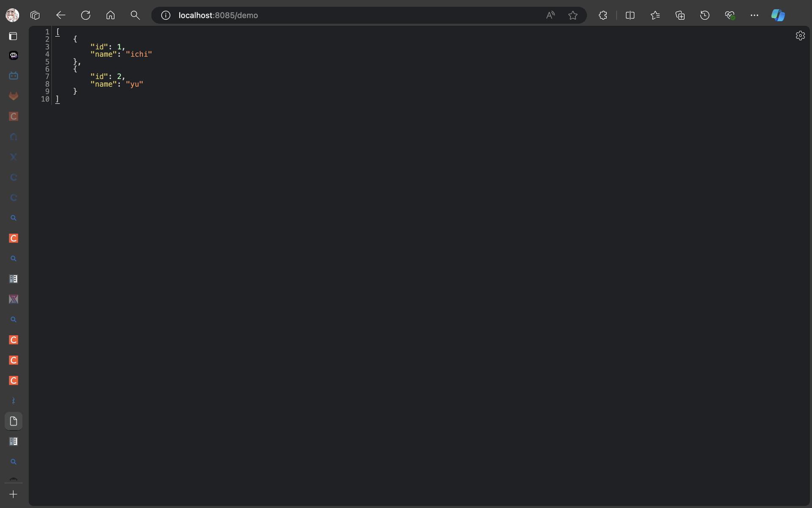Open Browser essentials heart icon
812x508 pixels.
coord(730,15)
